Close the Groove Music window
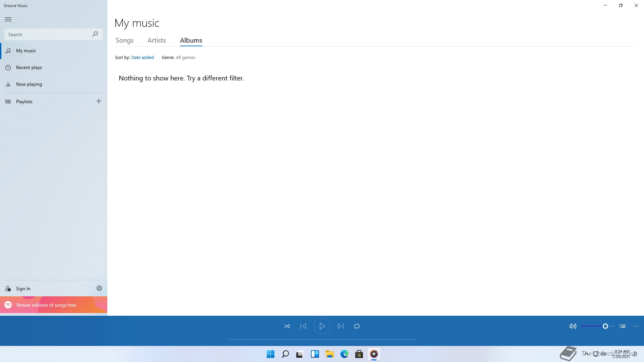Viewport: 644px width, 362px height. [636, 5]
